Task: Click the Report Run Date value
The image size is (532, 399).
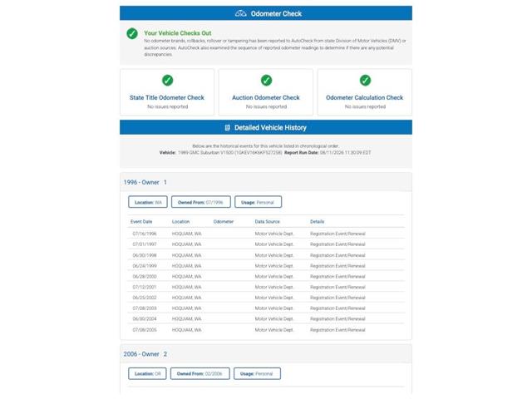Action: coord(346,153)
